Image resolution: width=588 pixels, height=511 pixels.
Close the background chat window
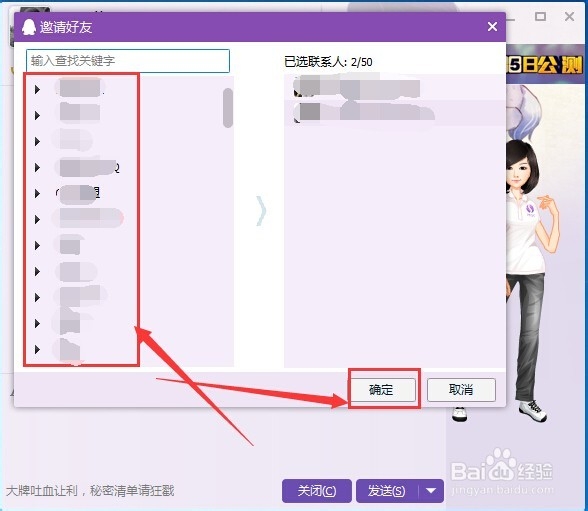coord(569,16)
